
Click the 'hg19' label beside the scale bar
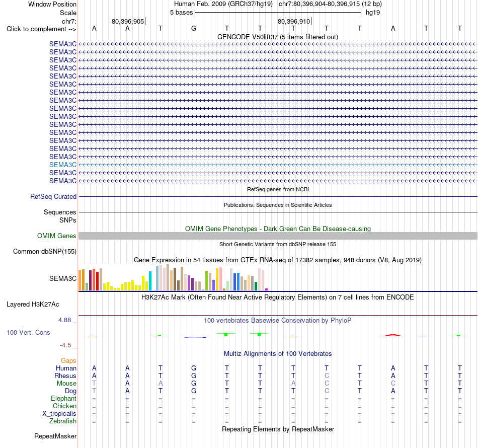373,13
